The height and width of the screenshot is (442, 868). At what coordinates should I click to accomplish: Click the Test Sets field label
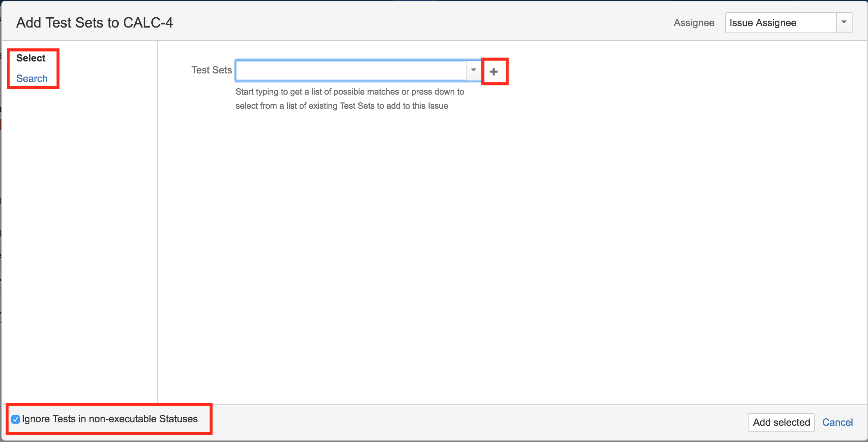(211, 70)
